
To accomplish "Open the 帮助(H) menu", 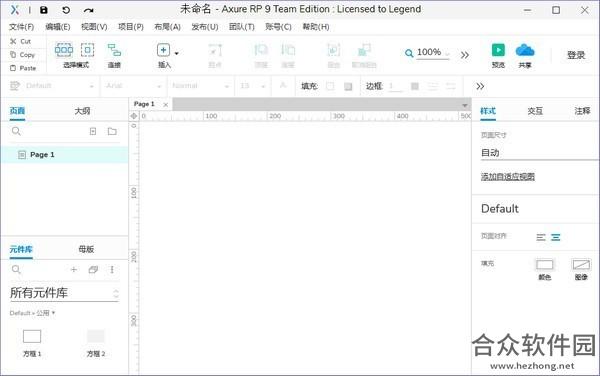I will click(x=316, y=27).
